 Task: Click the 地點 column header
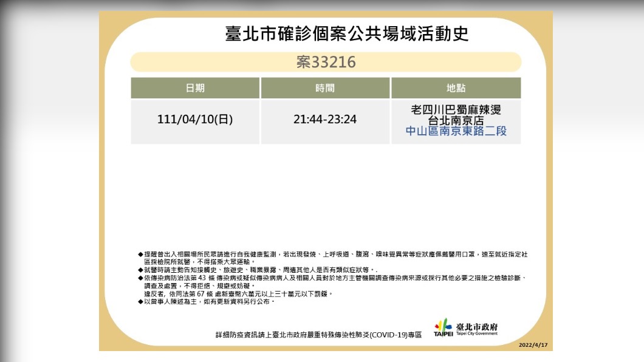456,88
